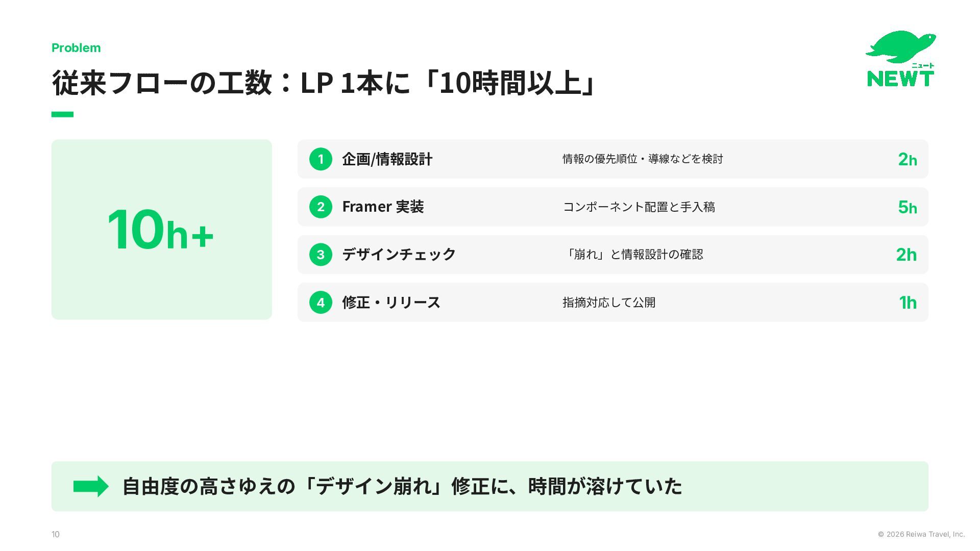
Task: Click the Framer 実装 step label
Action: click(383, 207)
